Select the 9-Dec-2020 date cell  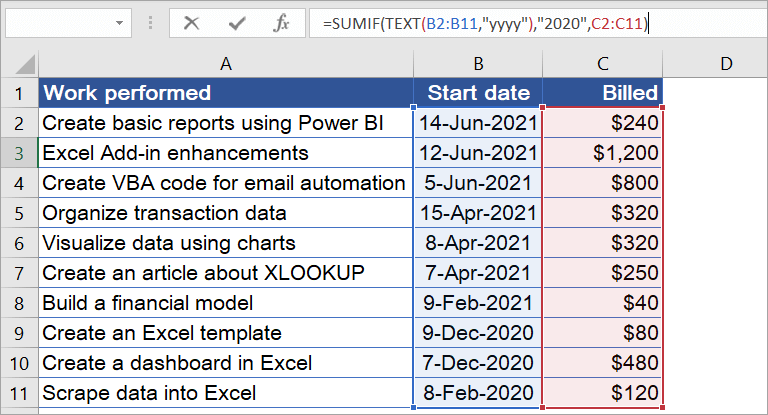[x=478, y=333]
